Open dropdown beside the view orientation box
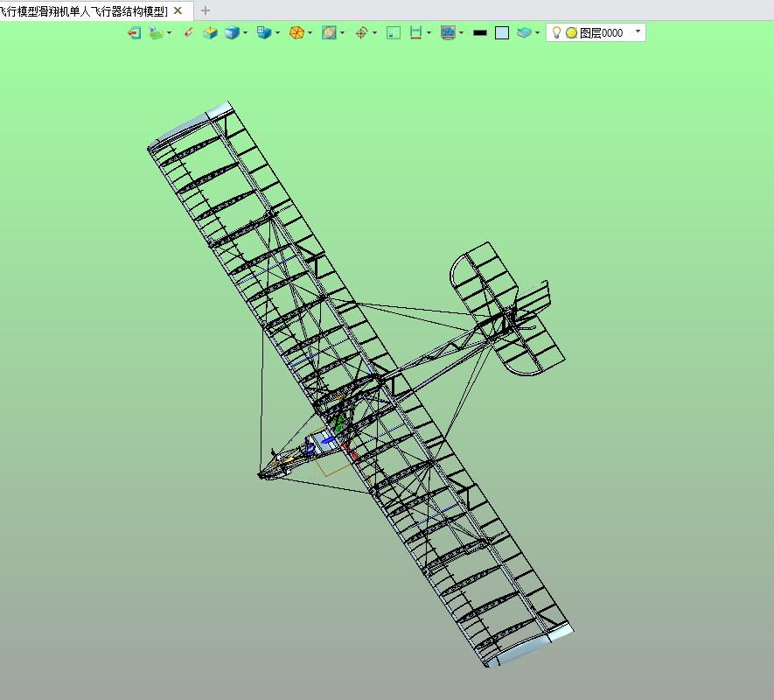The width and height of the screenshot is (774, 700). pos(277,33)
